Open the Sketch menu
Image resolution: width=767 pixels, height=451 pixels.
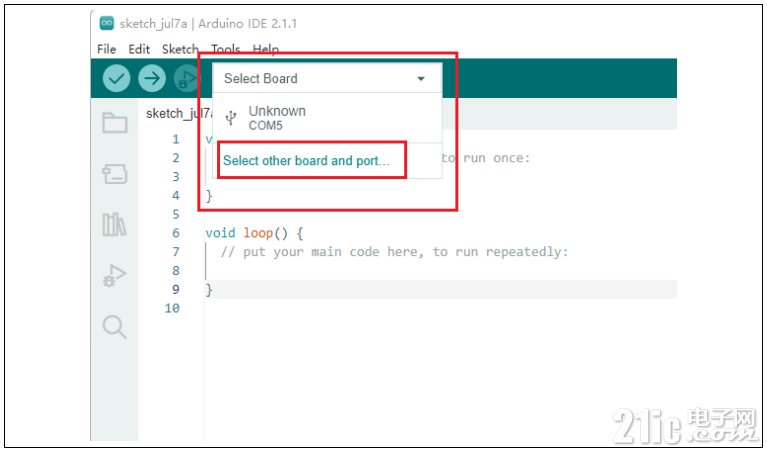point(180,49)
